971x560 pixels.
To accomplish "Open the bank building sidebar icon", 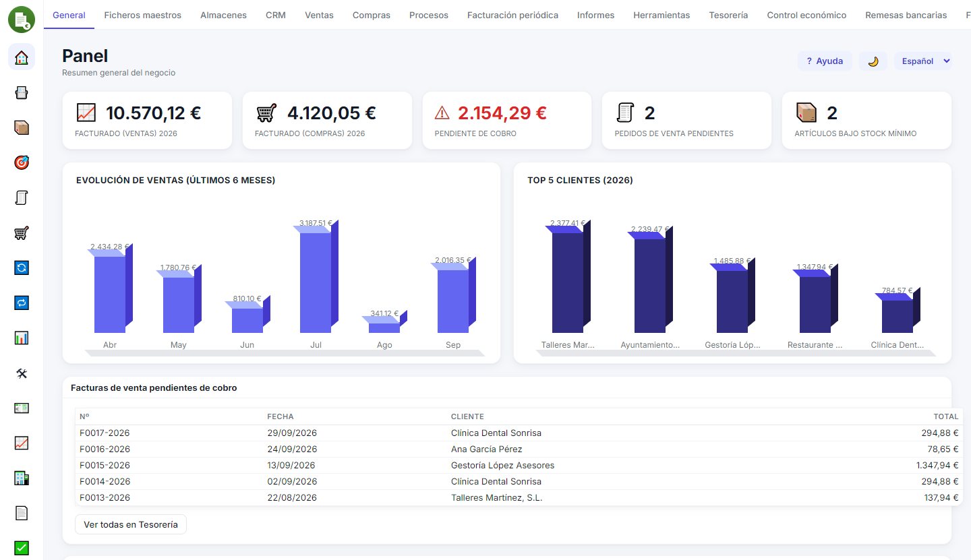I will tap(22, 478).
